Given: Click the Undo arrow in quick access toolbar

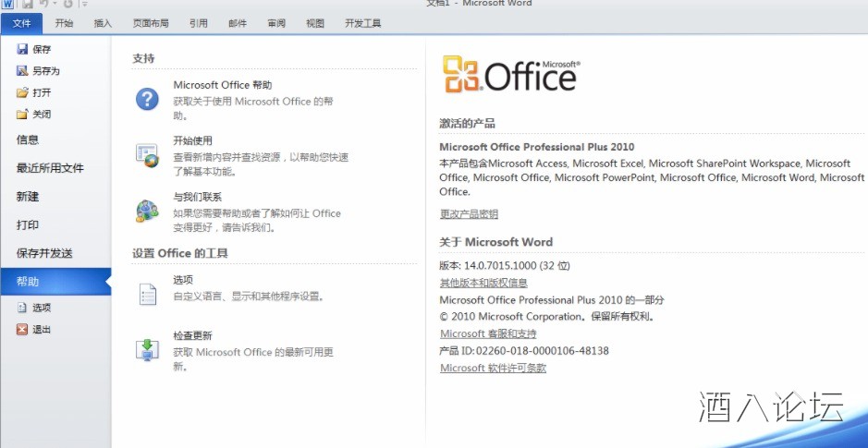Looking at the screenshot, I should pos(43,4).
